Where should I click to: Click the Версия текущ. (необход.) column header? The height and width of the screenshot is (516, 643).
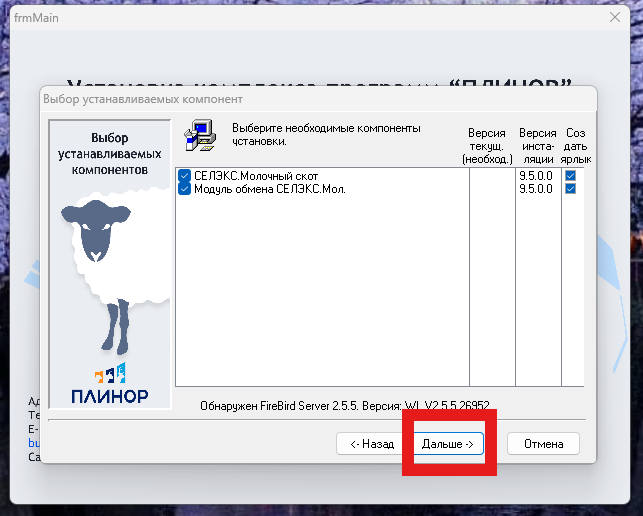[x=487, y=146]
